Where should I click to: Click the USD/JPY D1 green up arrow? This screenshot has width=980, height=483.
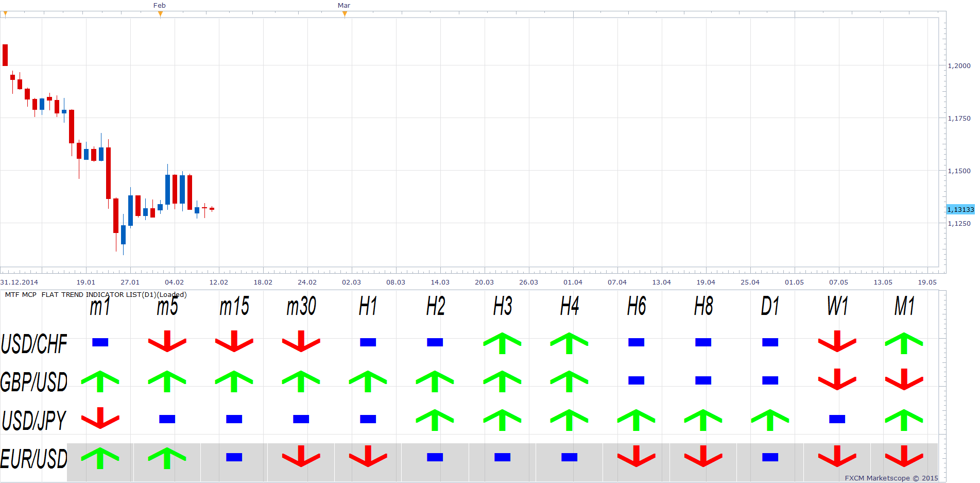[770, 420]
